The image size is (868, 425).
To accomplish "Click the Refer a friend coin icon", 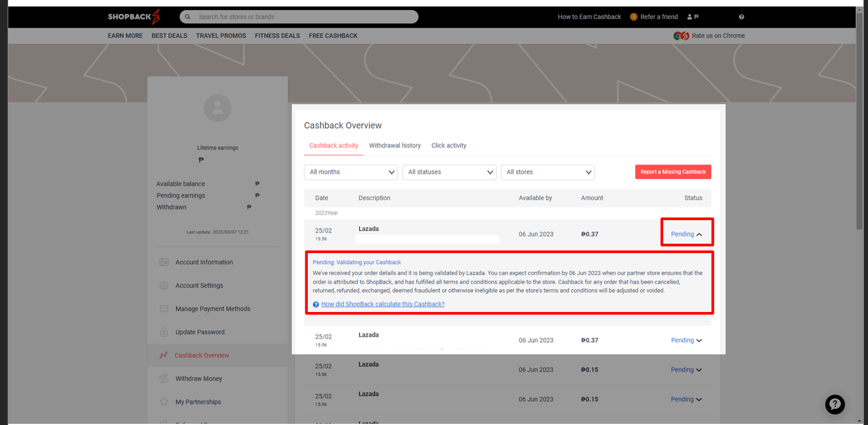I will [x=634, y=17].
